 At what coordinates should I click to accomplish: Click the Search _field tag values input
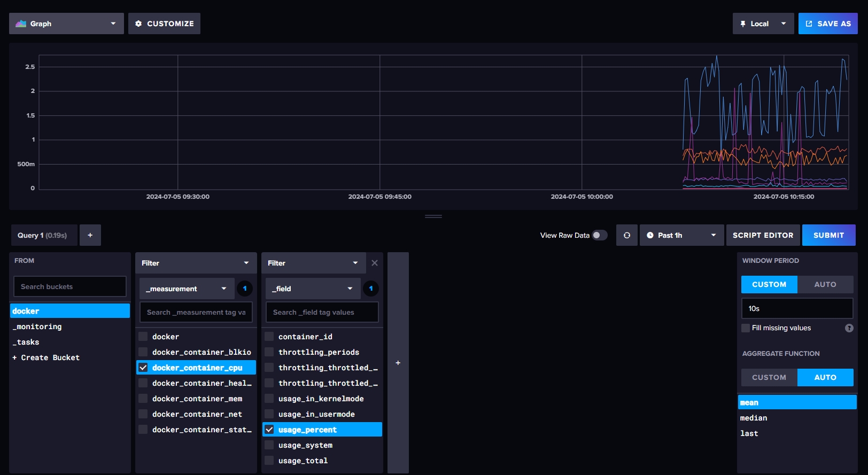(322, 312)
